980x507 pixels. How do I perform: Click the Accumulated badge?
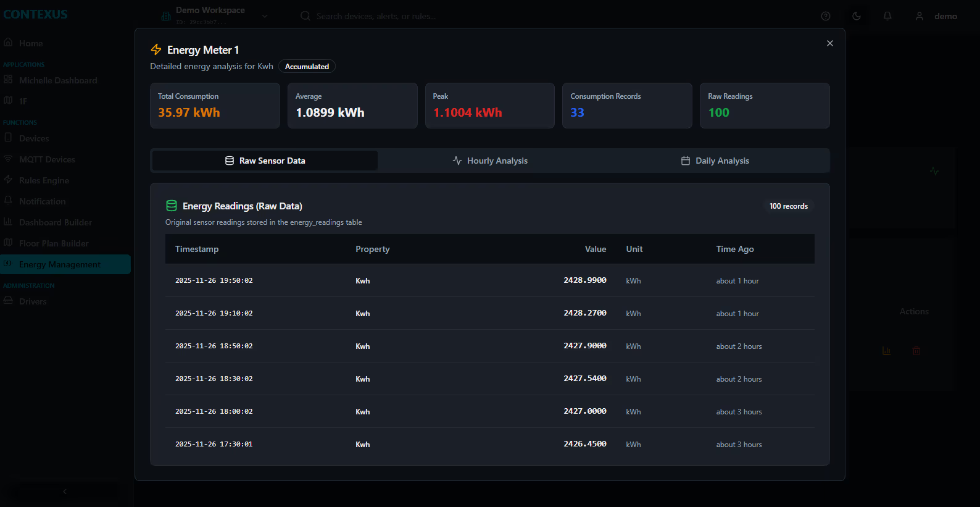[x=307, y=67]
